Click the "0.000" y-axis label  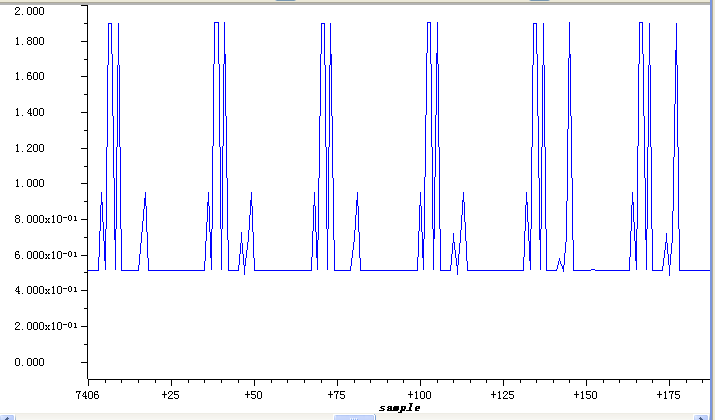click(30, 362)
